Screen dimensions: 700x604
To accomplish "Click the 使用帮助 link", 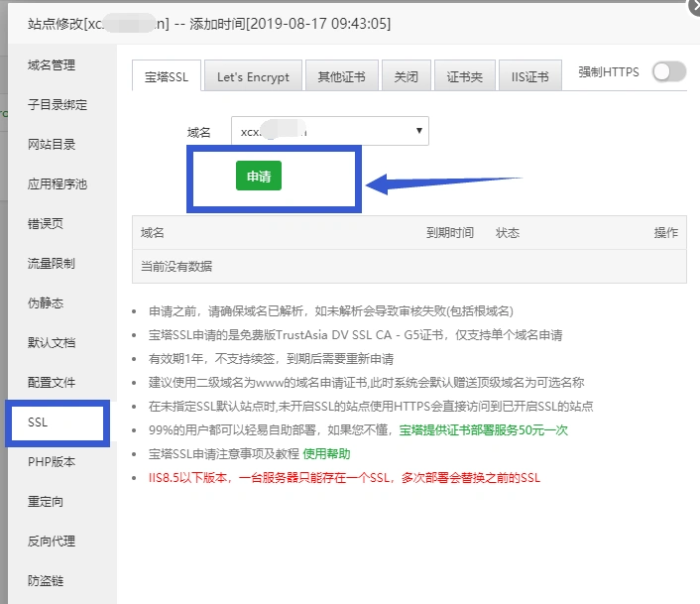I will coord(326,453).
